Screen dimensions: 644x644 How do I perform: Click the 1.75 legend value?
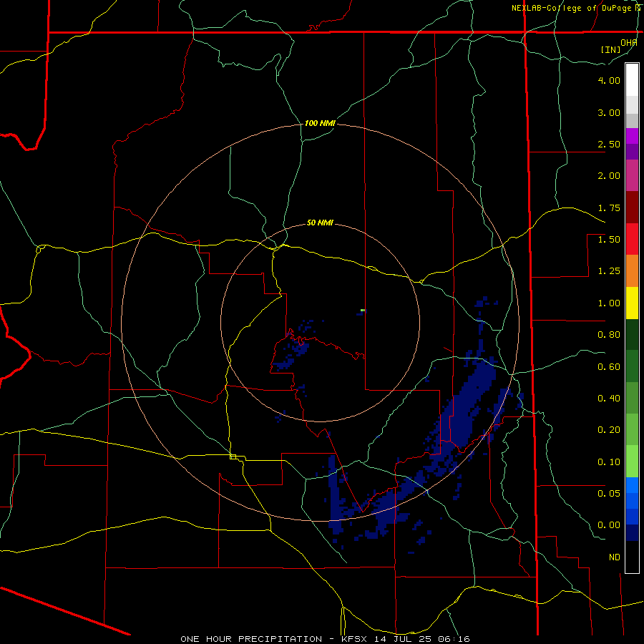[609, 208]
